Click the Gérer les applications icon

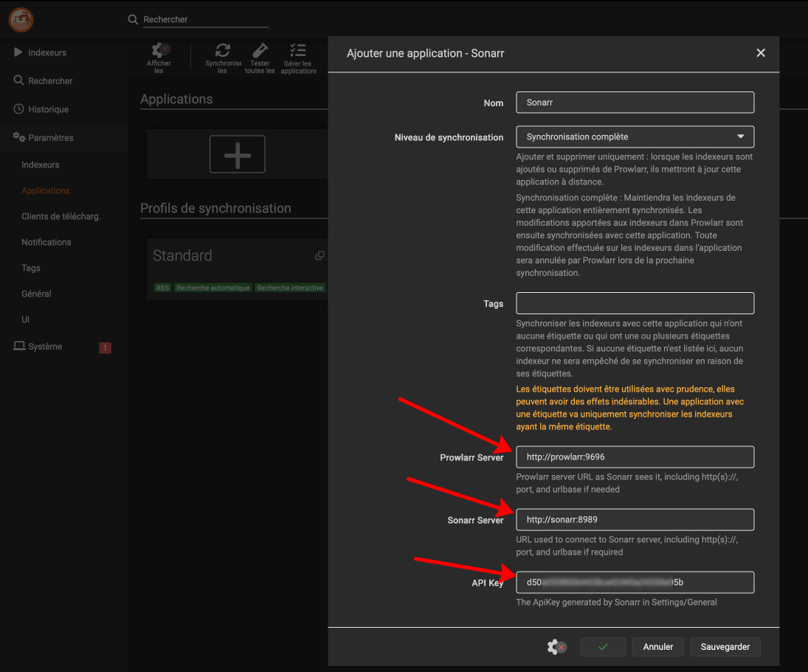click(298, 51)
